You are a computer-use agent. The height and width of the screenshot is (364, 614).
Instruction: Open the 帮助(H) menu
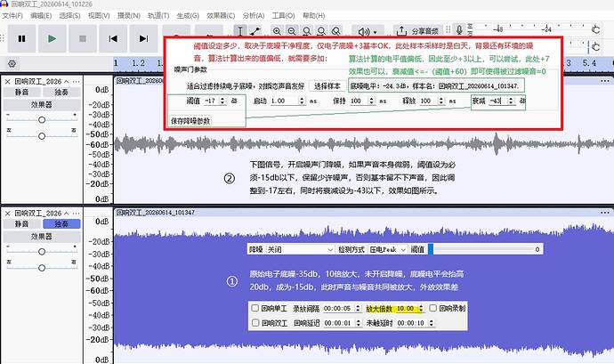point(313,16)
